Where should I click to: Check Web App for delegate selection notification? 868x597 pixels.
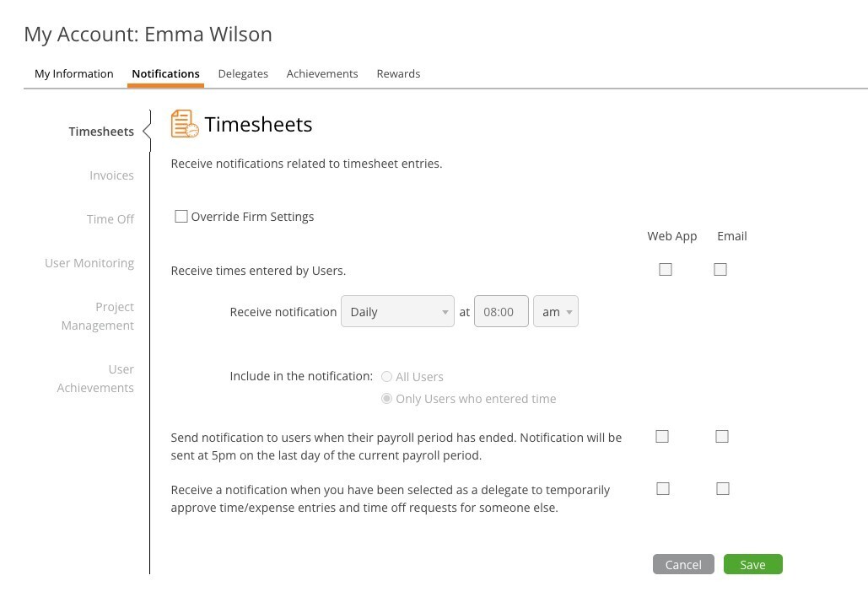tap(663, 488)
